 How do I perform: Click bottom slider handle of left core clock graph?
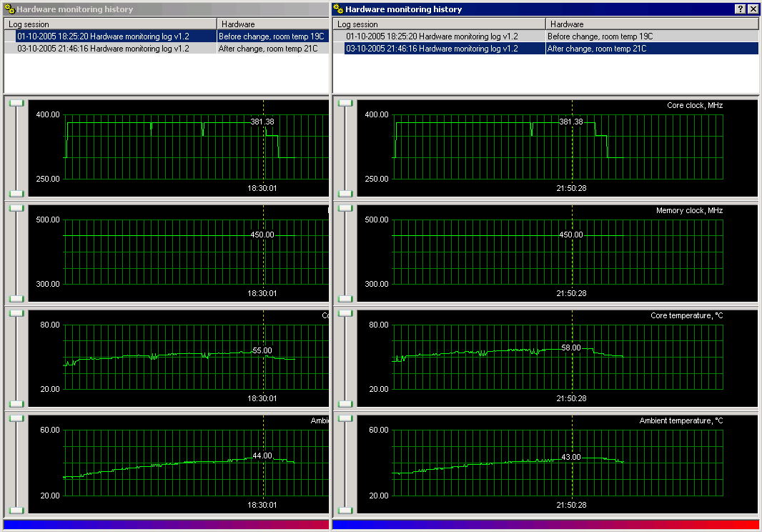[x=16, y=194]
